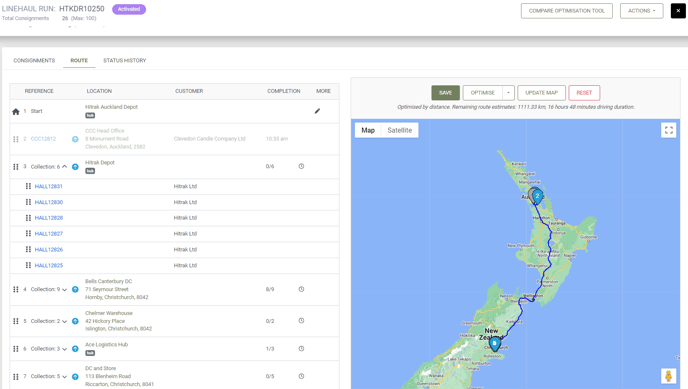688x389 pixels.
Task: Click the Reference column header
Action: pyautogui.click(x=39, y=91)
